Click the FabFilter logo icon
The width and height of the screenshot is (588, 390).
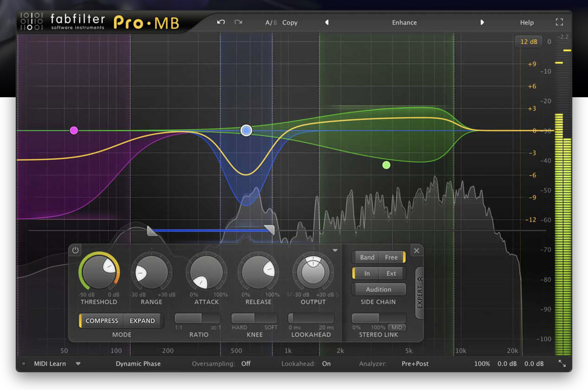pos(31,21)
